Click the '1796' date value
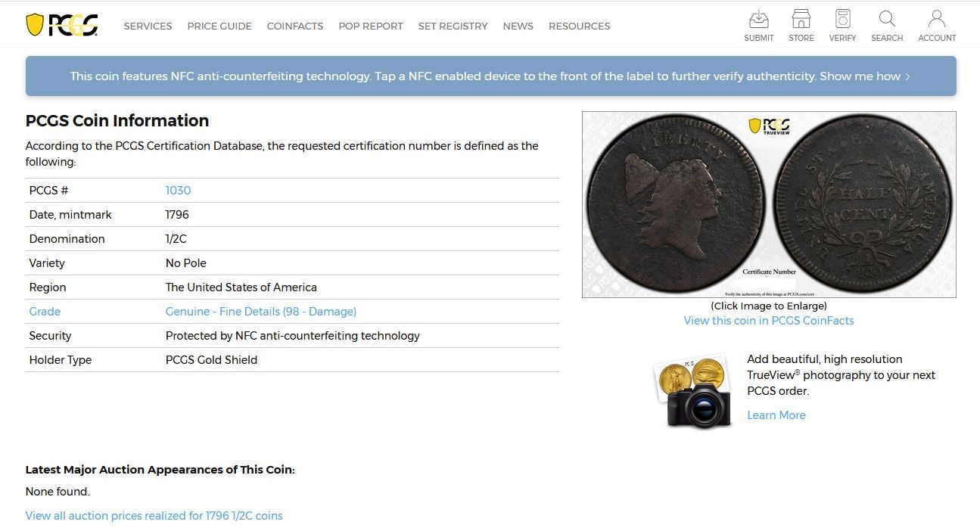Screen dimensions: 980x528 [177, 215]
